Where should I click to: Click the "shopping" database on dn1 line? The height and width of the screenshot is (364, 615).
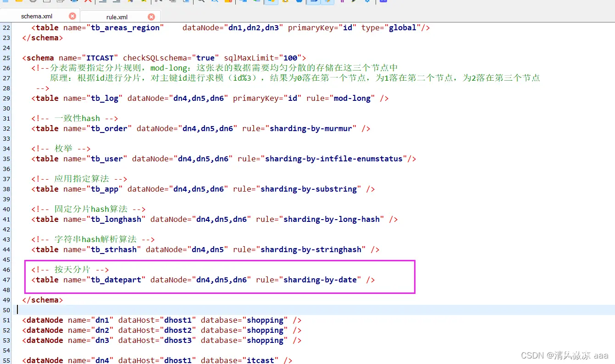pyautogui.click(x=265, y=320)
